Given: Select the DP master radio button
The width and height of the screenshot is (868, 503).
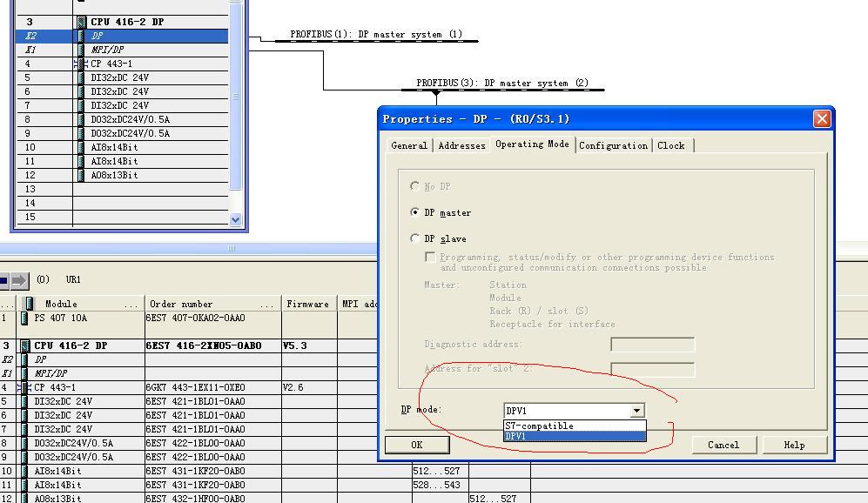Looking at the screenshot, I should tap(414, 212).
